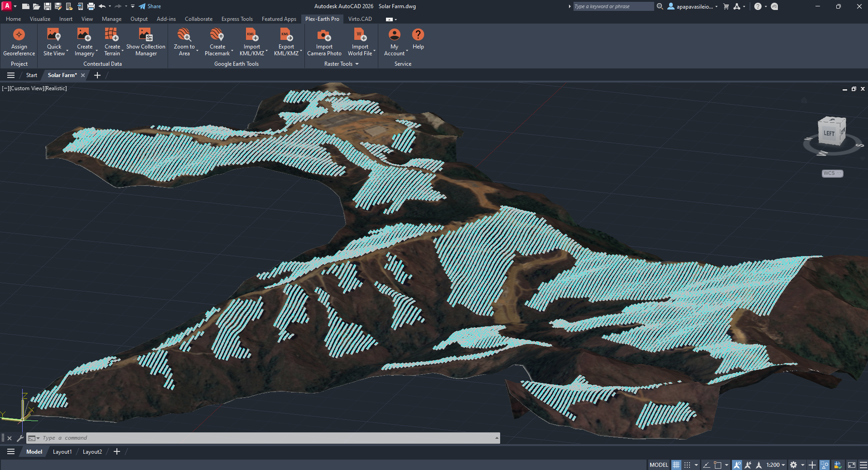This screenshot has width=868, height=470.
Task: Click the Share button
Action: tap(150, 6)
